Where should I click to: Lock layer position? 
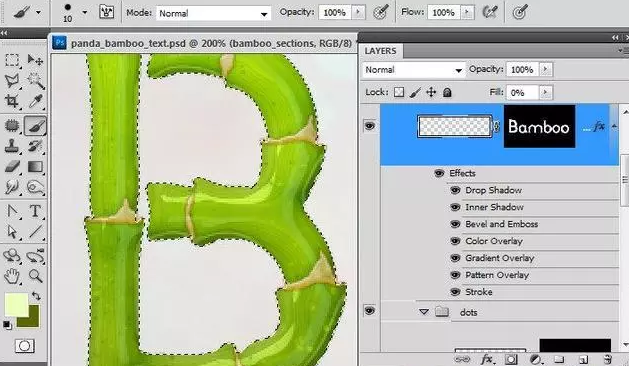[x=431, y=93]
